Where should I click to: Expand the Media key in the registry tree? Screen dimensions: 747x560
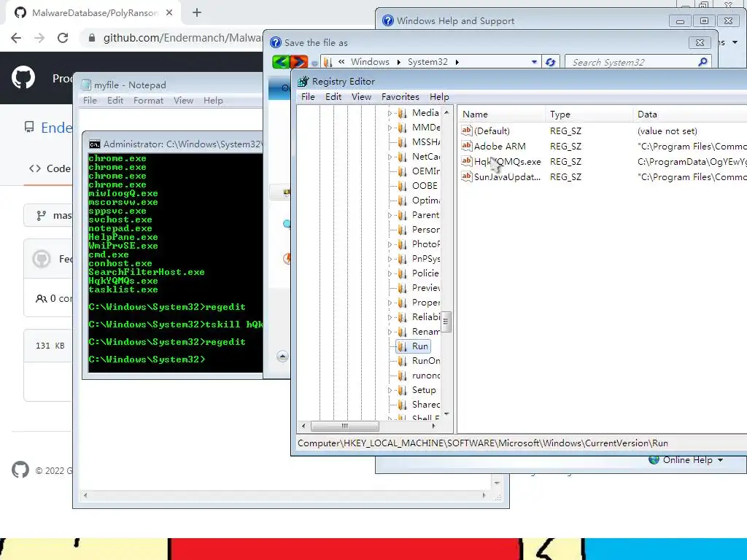pos(390,113)
